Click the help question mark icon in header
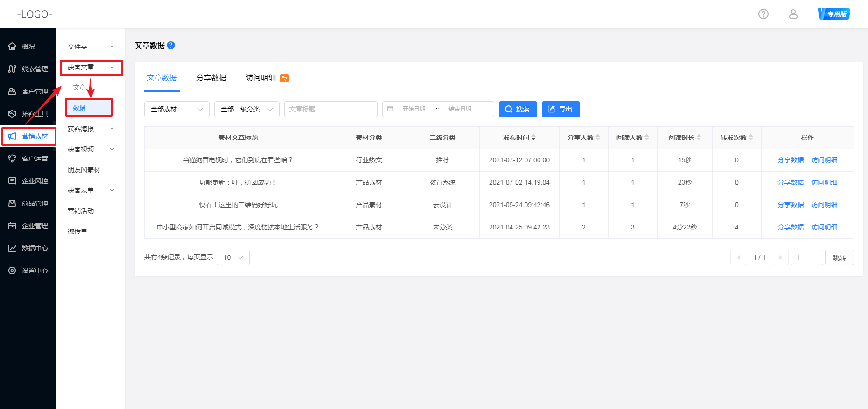Image resolution: width=868 pixels, height=409 pixels. coord(763,14)
